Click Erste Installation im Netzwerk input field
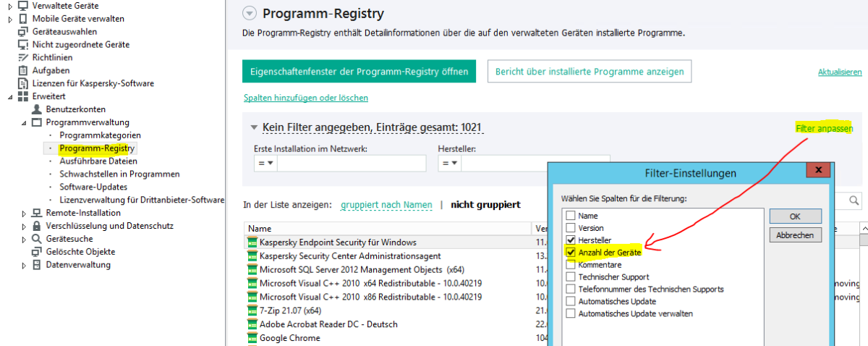The image size is (868, 346). 352,164
